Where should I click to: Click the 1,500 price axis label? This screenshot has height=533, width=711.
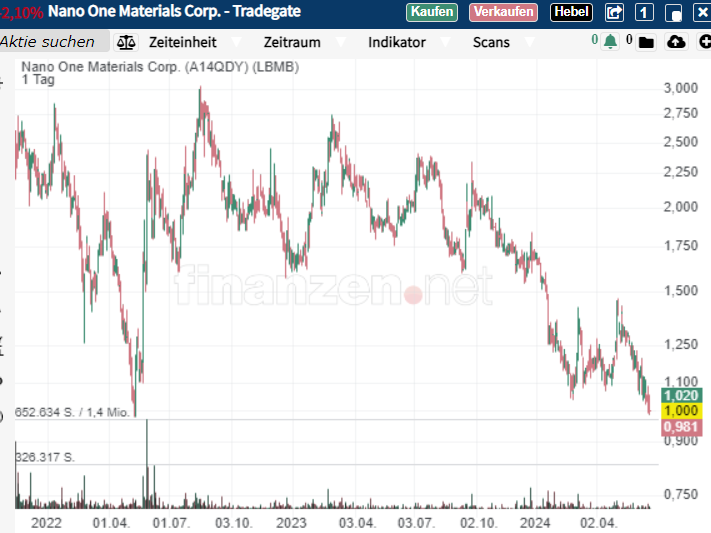(x=681, y=291)
